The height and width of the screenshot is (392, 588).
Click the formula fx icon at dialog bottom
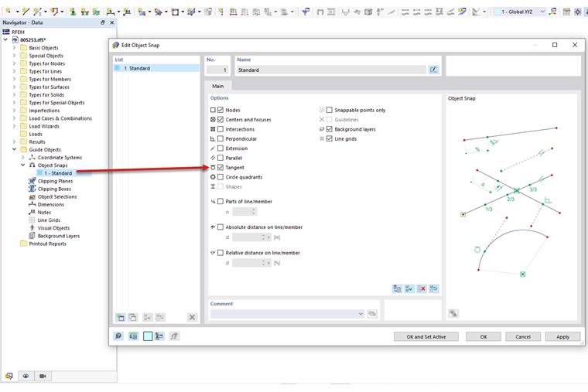click(174, 336)
